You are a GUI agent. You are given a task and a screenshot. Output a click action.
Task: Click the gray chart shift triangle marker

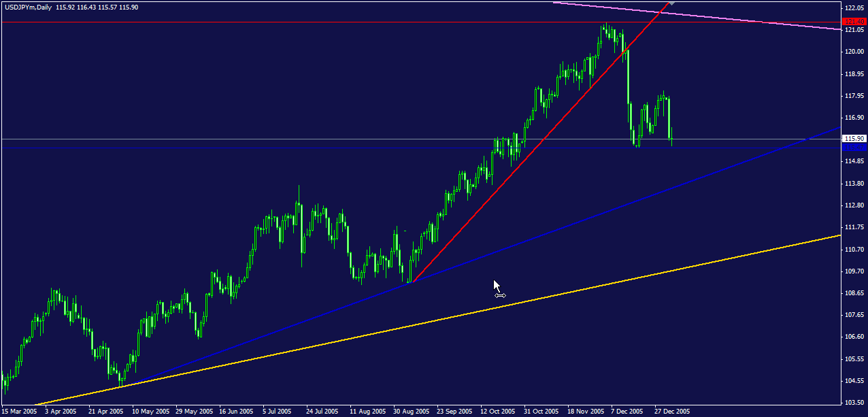(x=671, y=3)
